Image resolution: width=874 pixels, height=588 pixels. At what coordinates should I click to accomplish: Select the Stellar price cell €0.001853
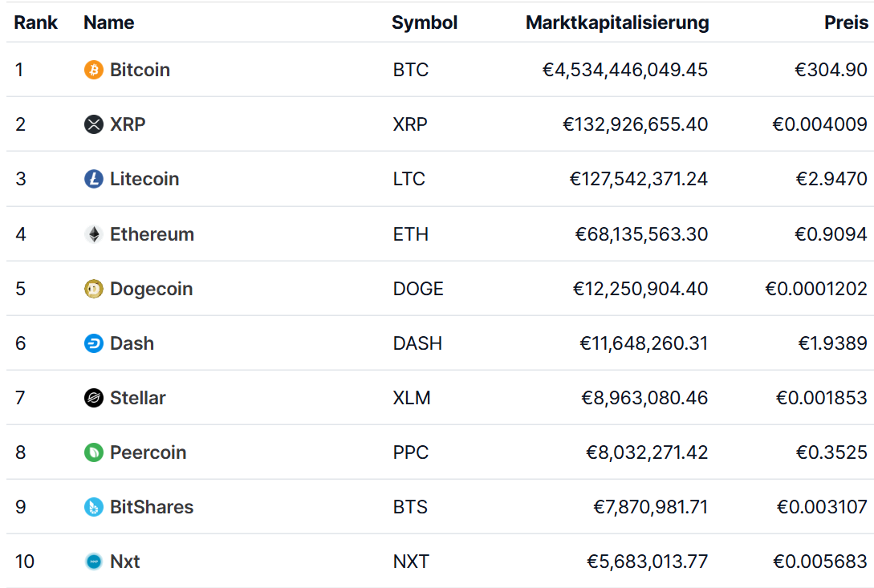click(x=822, y=398)
